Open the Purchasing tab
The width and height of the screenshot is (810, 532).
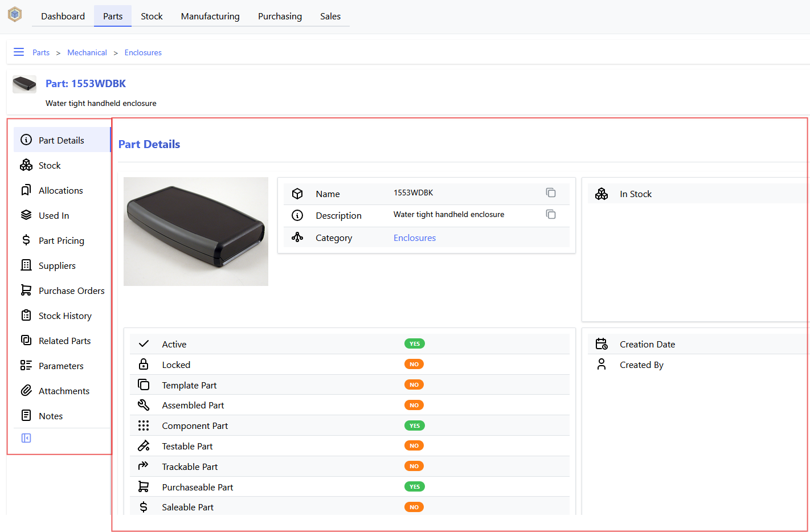(280, 16)
